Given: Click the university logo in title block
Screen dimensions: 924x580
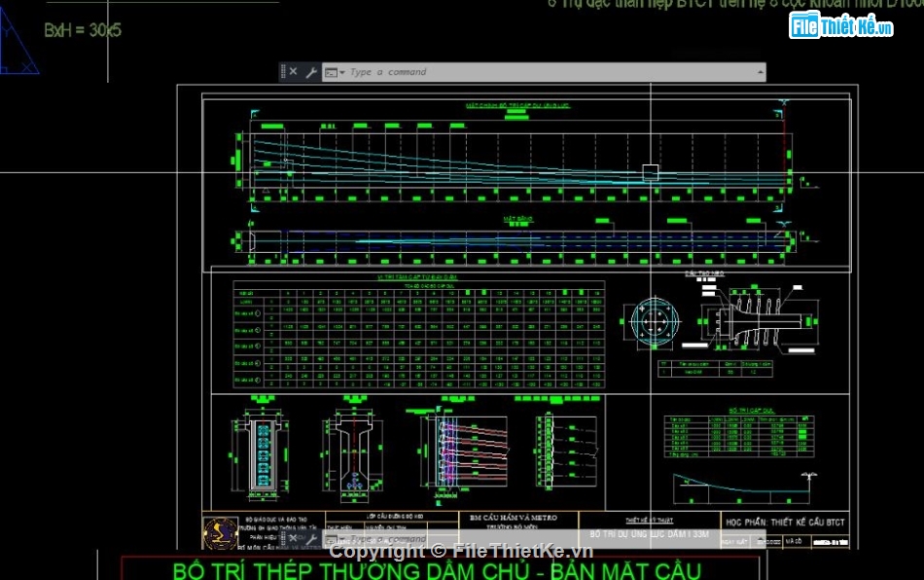Looking at the screenshot, I should pyautogui.click(x=221, y=532).
